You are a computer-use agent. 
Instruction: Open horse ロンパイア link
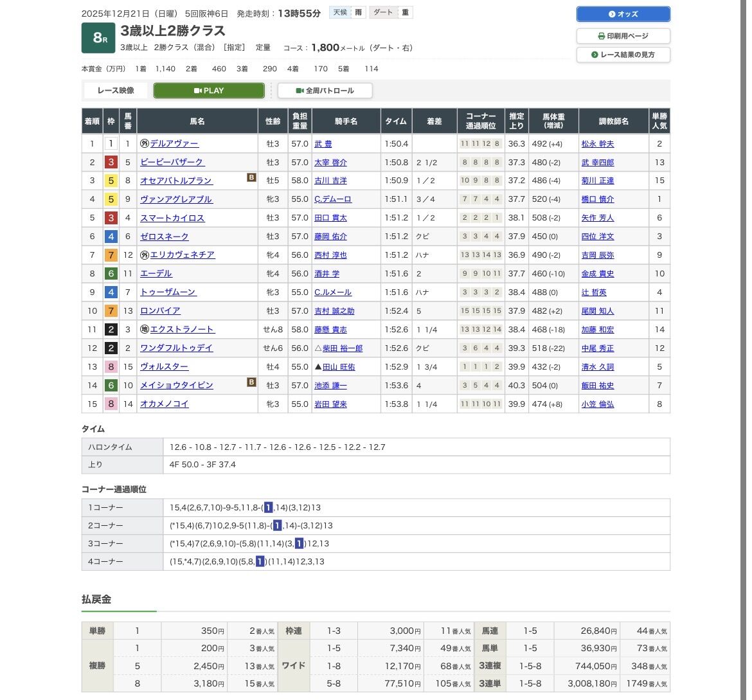pos(160,311)
